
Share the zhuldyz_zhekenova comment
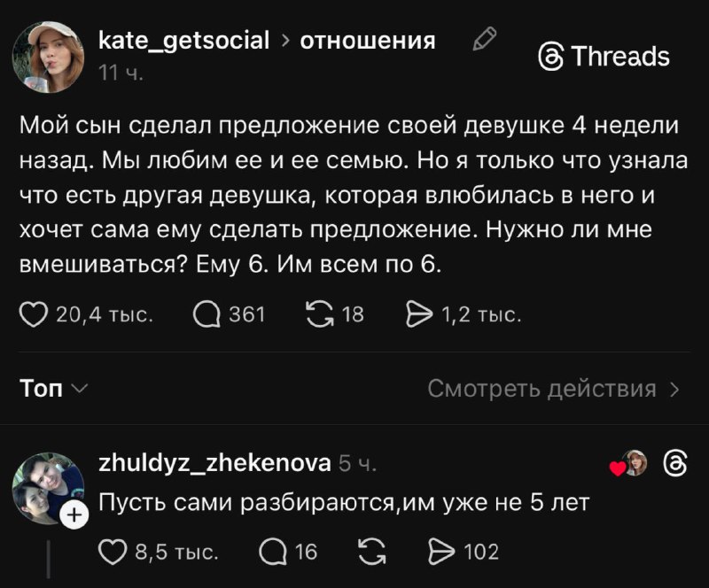[x=440, y=552]
